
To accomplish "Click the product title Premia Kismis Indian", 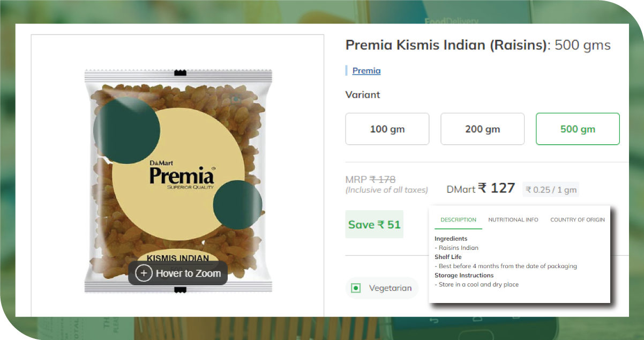I will click(x=447, y=45).
